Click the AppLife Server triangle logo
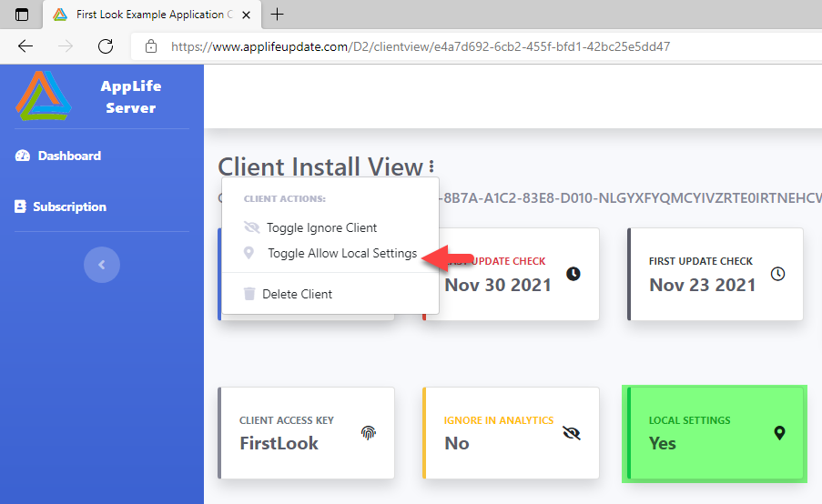Screen dimensions: 822x504 [44, 96]
